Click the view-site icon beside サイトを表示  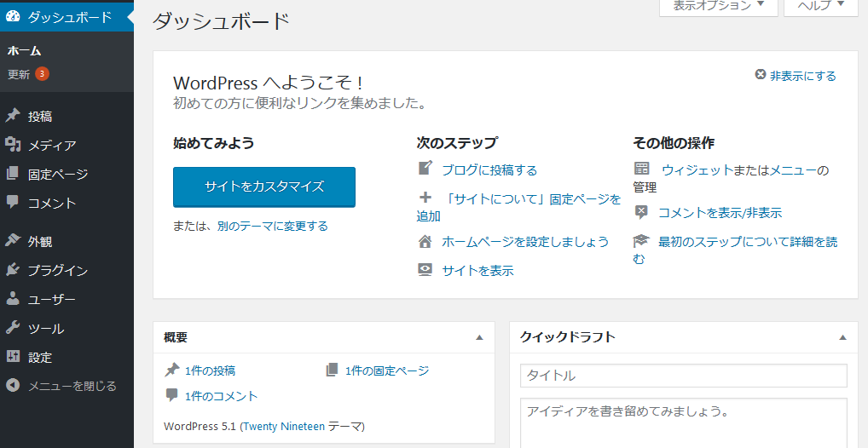tap(425, 270)
